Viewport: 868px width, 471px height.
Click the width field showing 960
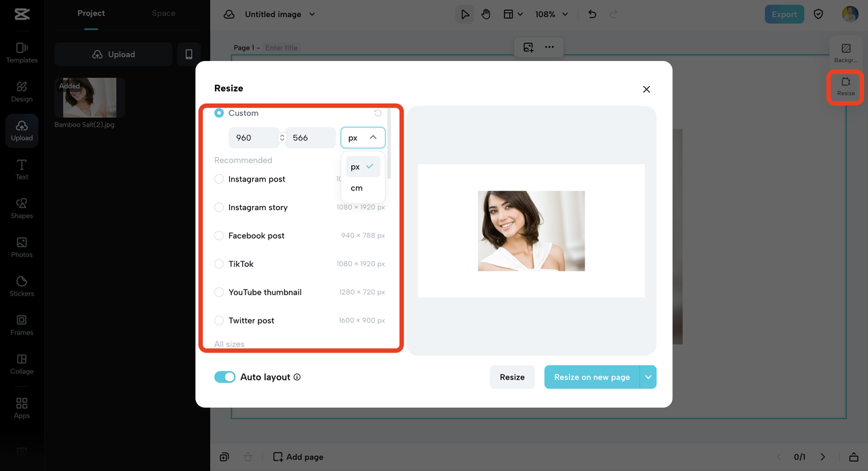[x=253, y=138]
